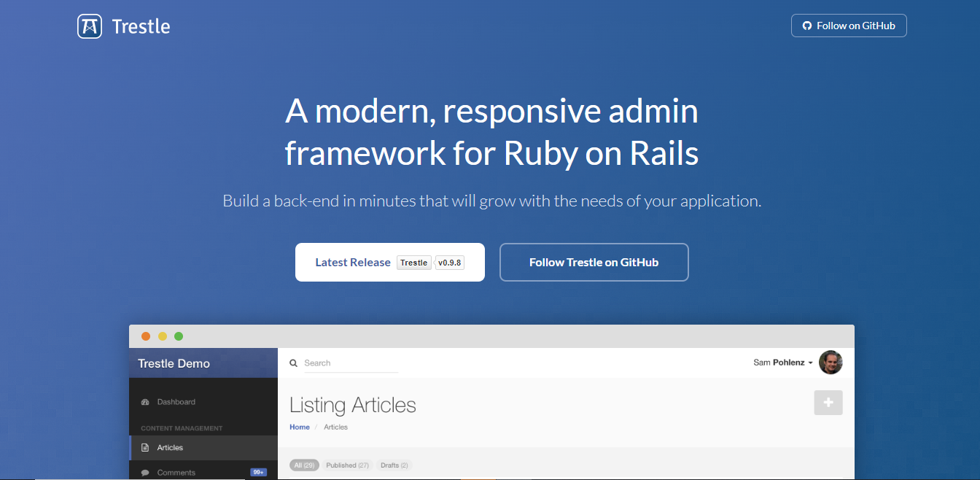Open the Latest Release button
This screenshot has height=480, width=980.
pyautogui.click(x=390, y=262)
